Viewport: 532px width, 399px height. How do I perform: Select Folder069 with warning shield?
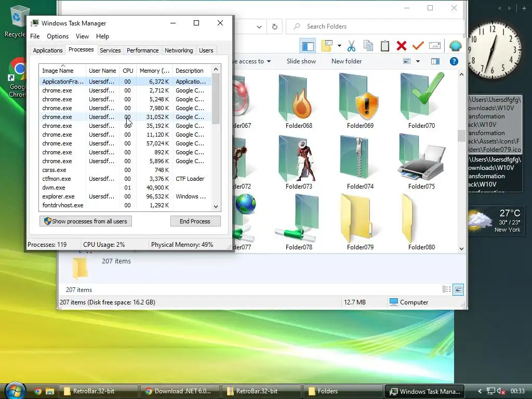[x=360, y=101]
